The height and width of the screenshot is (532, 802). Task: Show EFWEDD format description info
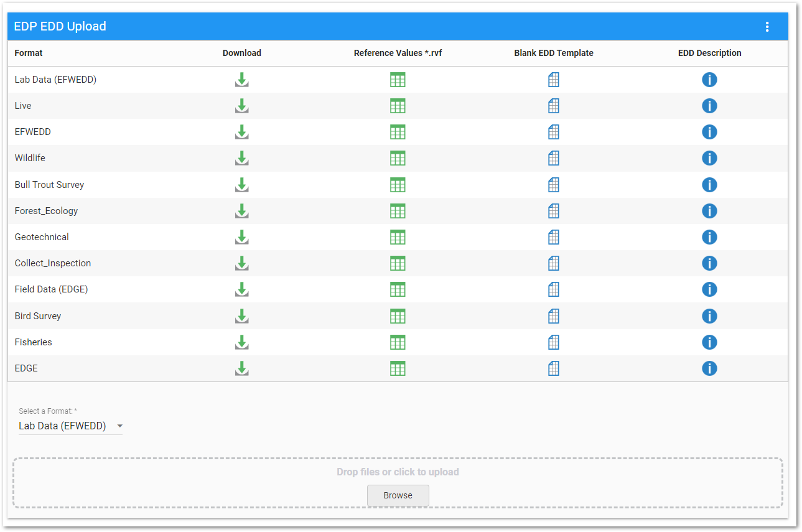tap(709, 132)
